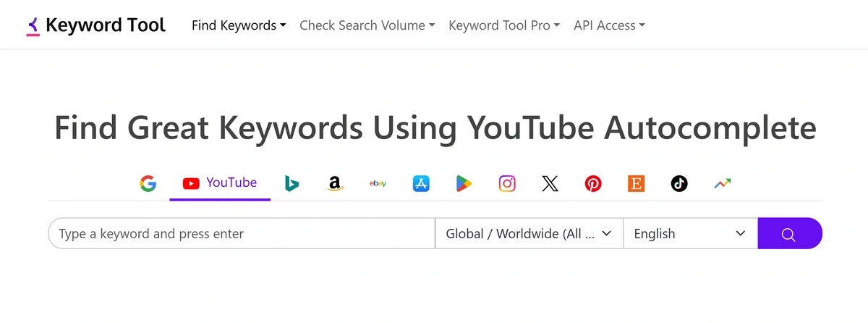Open the Find Keywords menu
This screenshot has width=868, height=323.
click(x=239, y=25)
